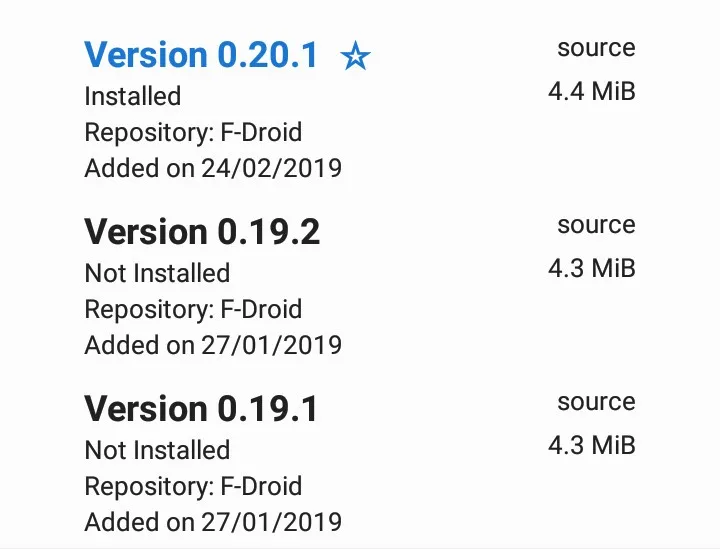720x549 pixels.
Task: Click the Added on 24/02/2019 date
Action: pyautogui.click(x=213, y=168)
